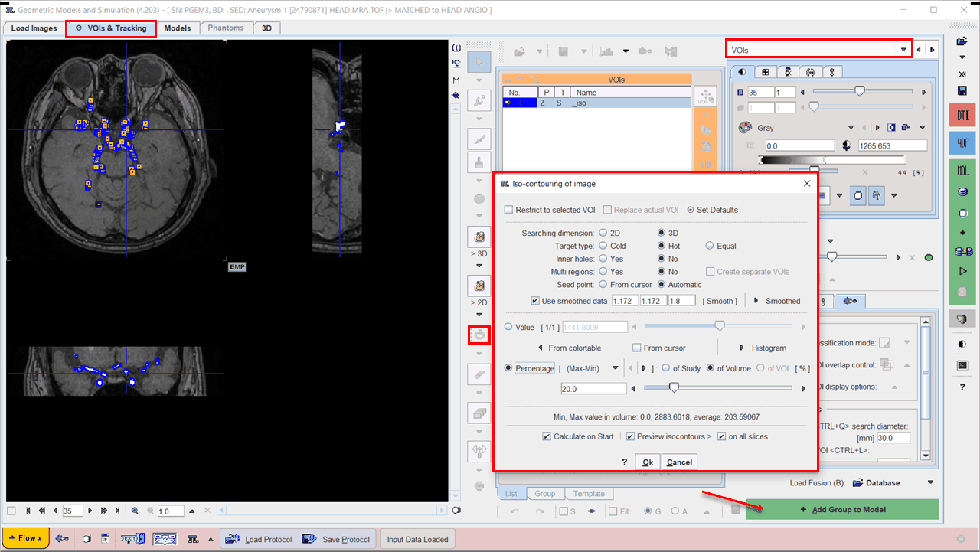Select the arrow pointer tool in the VOI toolbar
The image size is (980, 552).
pyautogui.click(x=479, y=62)
